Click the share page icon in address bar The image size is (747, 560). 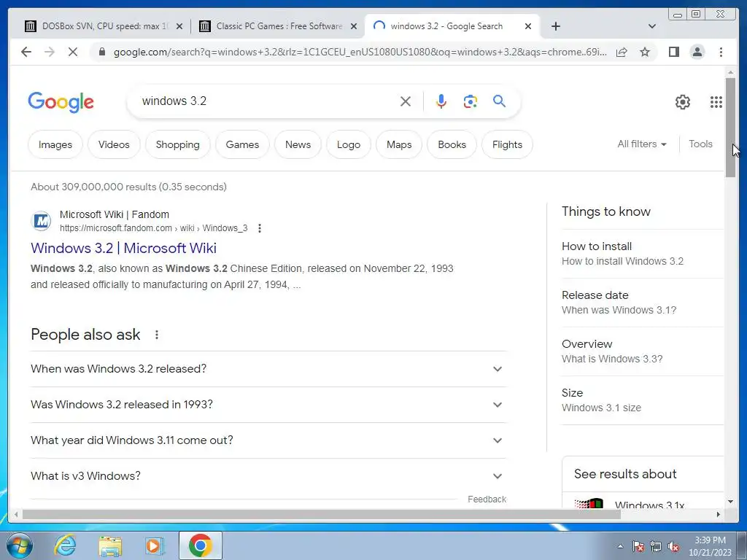click(x=622, y=52)
